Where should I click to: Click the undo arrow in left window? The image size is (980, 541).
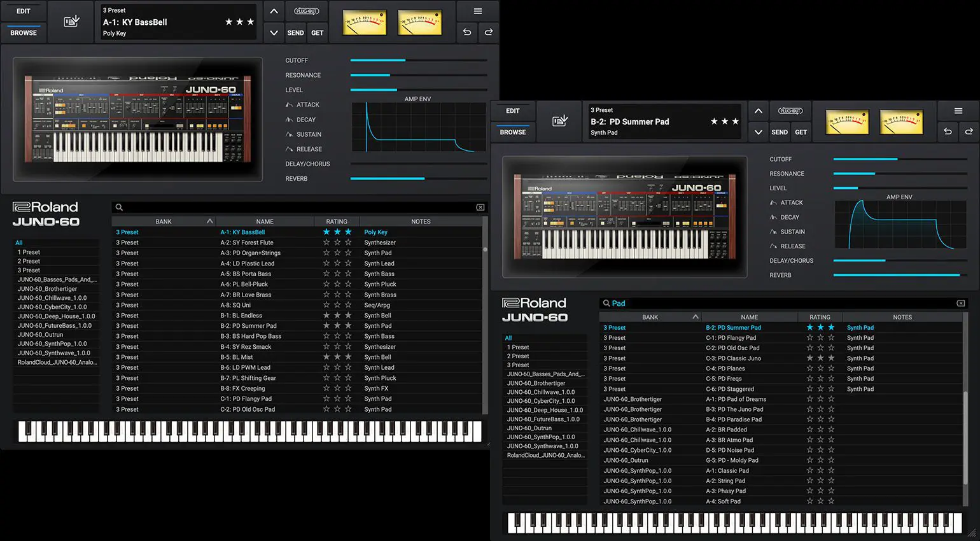point(466,32)
